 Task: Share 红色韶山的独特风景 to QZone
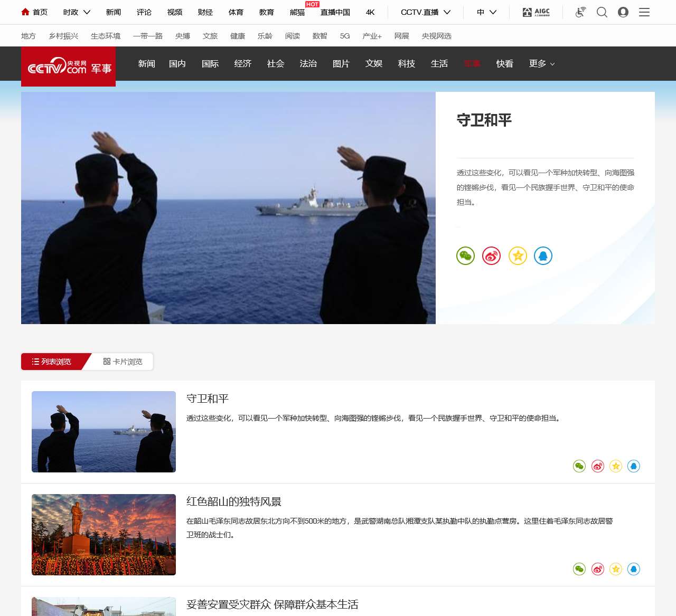click(616, 569)
